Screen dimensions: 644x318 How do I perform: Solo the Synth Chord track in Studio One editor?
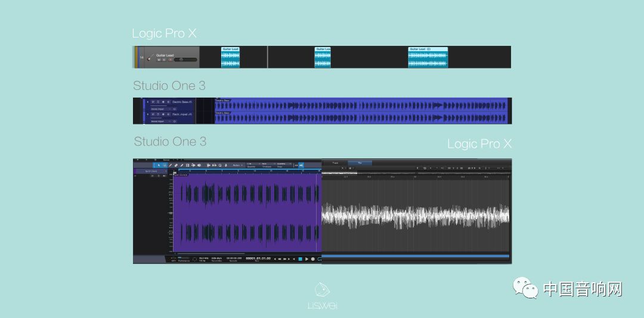pyautogui.click(x=159, y=176)
